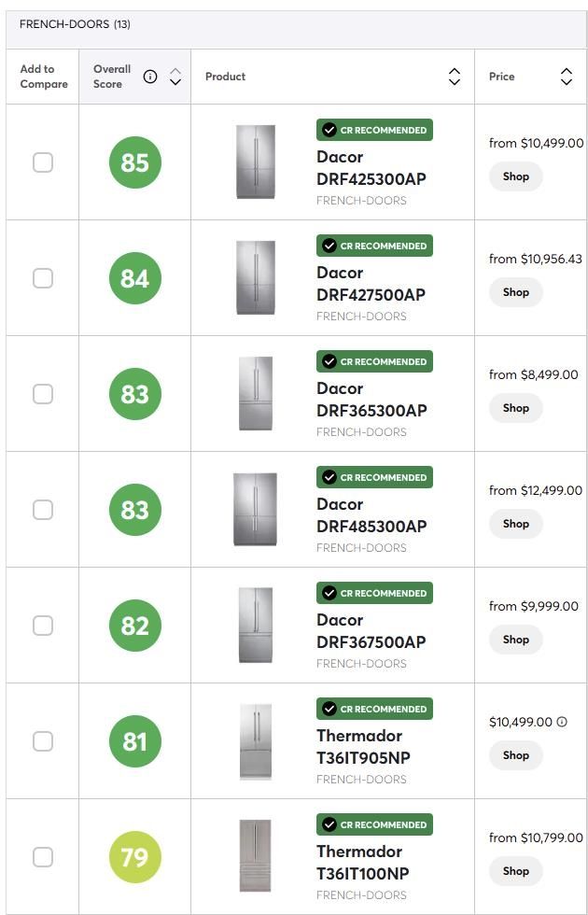Click the Price column header label
This screenshot has height=915, width=588.
click(502, 77)
